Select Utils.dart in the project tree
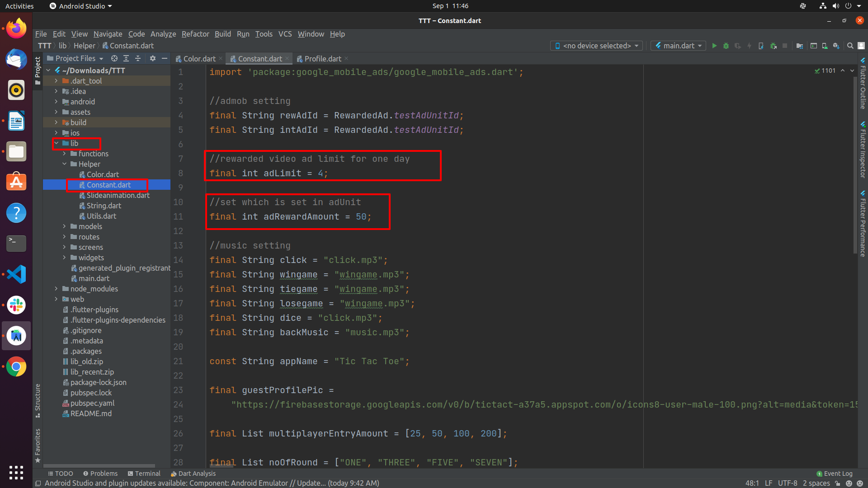 (101, 216)
